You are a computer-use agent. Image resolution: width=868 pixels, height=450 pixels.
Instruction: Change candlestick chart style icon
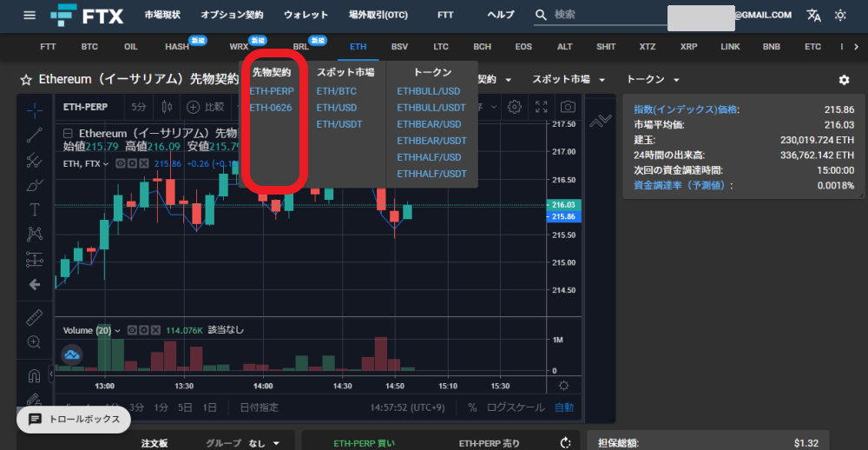[x=168, y=106]
